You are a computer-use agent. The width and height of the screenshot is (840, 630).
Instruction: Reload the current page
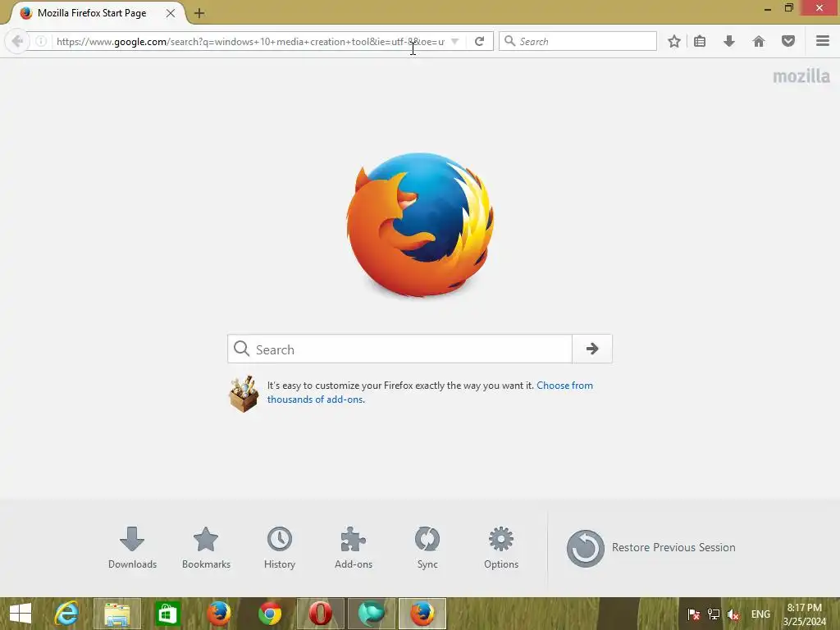coord(479,41)
